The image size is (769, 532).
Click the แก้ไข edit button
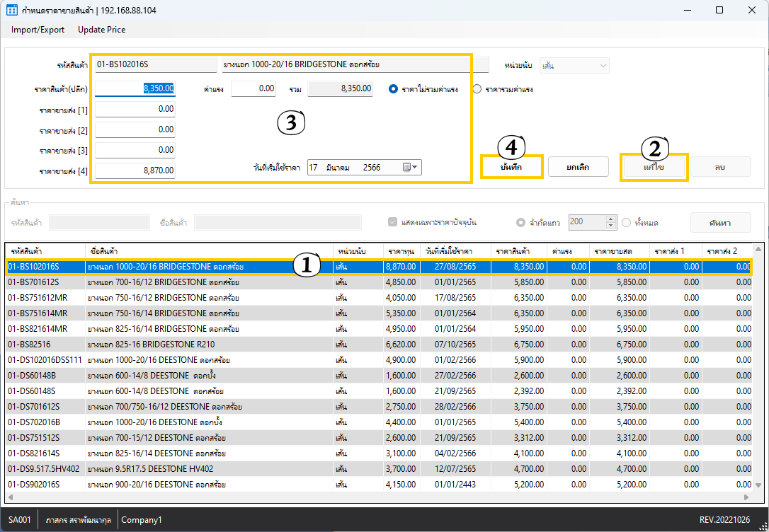654,168
